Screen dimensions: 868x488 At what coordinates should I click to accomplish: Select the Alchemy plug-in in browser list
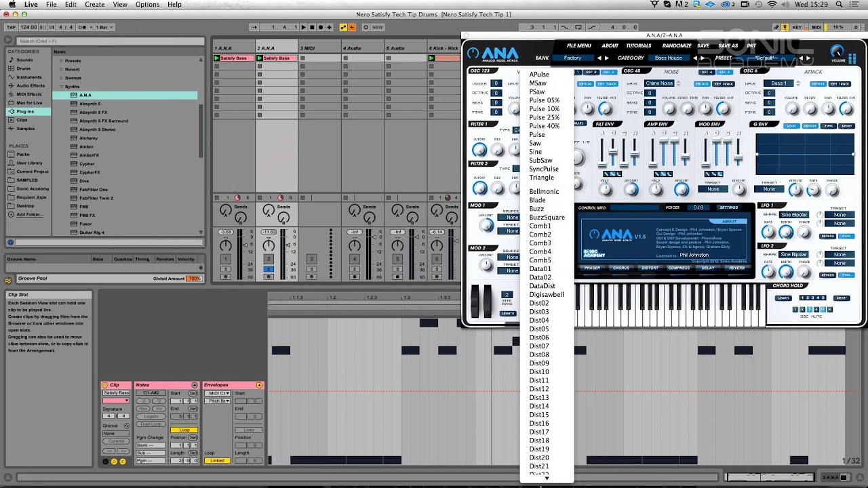(x=88, y=138)
